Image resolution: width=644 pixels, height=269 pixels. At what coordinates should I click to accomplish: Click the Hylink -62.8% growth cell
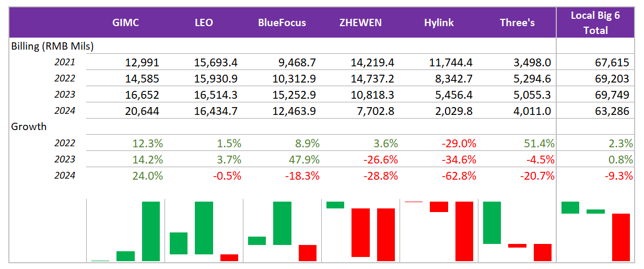pyautogui.click(x=459, y=176)
